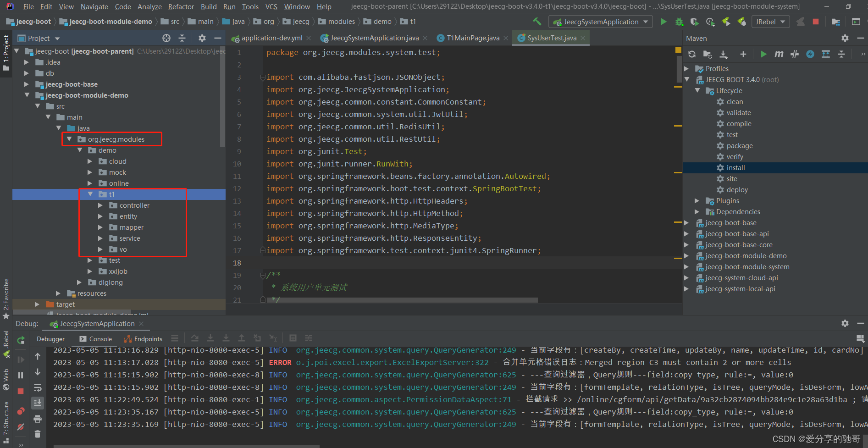
Task: Open the Project Structure dialog icon
Action: [x=836, y=22]
